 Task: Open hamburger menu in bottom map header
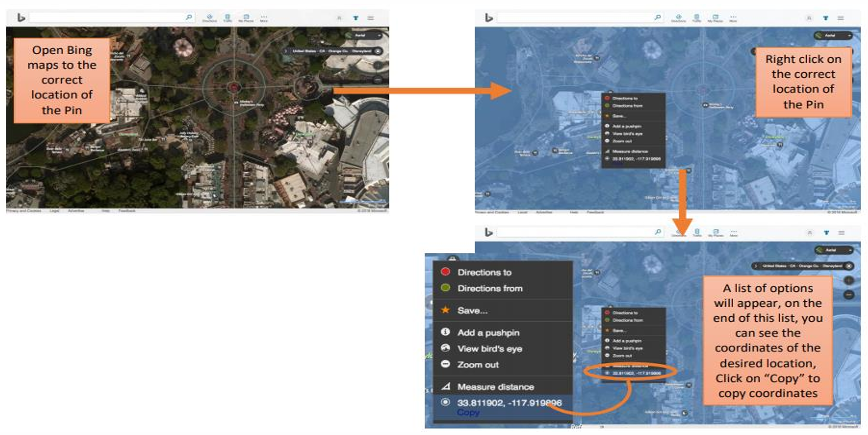coord(841,232)
